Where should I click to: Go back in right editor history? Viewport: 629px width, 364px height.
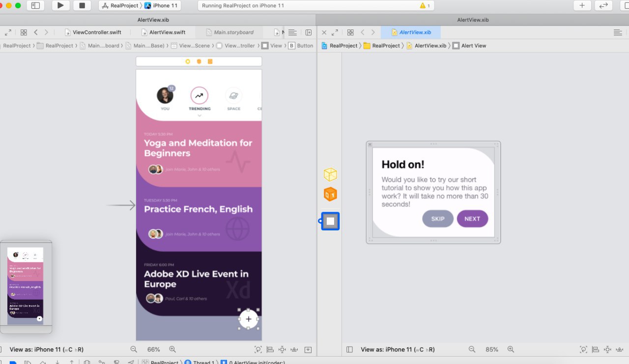pyautogui.click(x=363, y=32)
